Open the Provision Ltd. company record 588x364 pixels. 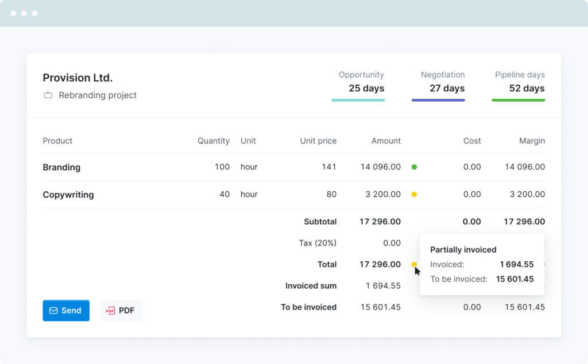(x=78, y=78)
